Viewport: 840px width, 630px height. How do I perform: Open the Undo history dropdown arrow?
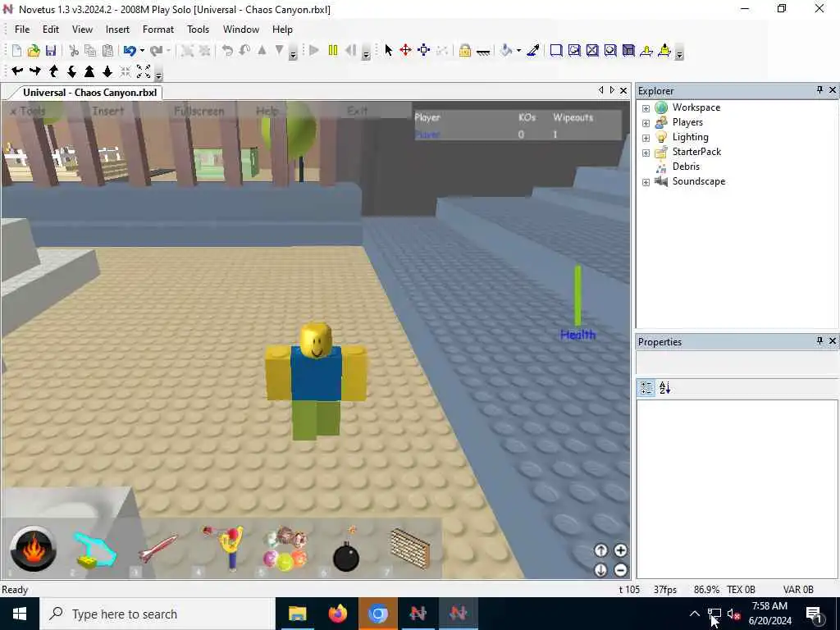click(142, 50)
